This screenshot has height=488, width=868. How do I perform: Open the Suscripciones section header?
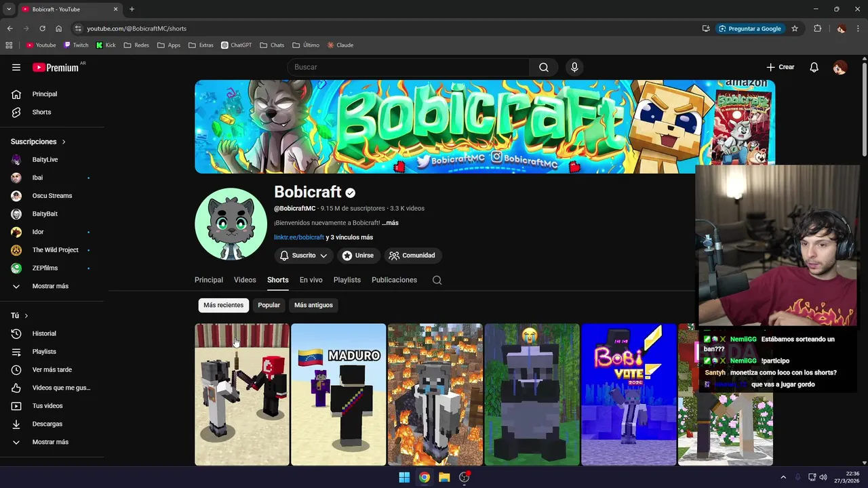coord(38,142)
